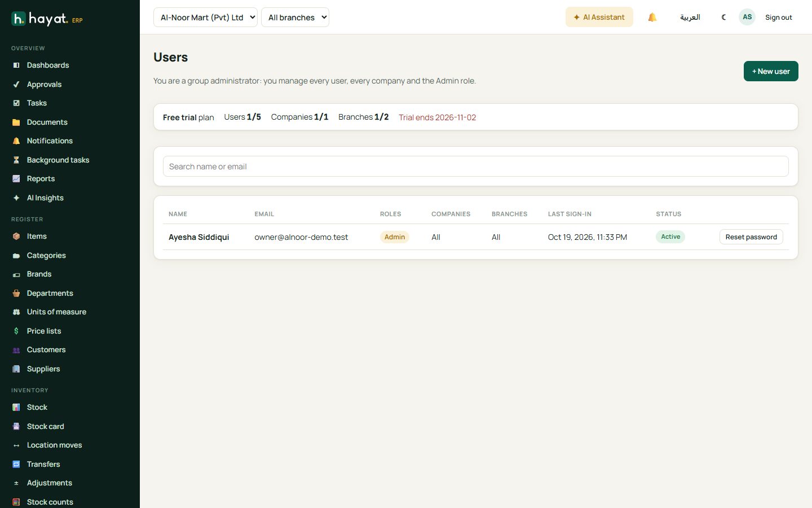
Task: Click the Approvals checkmark icon
Action: (x=16, y=85)
